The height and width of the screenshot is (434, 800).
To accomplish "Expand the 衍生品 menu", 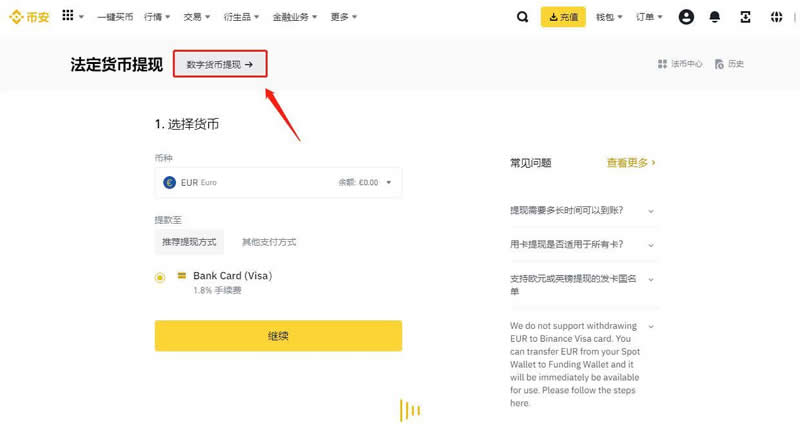I will [241, 17].
